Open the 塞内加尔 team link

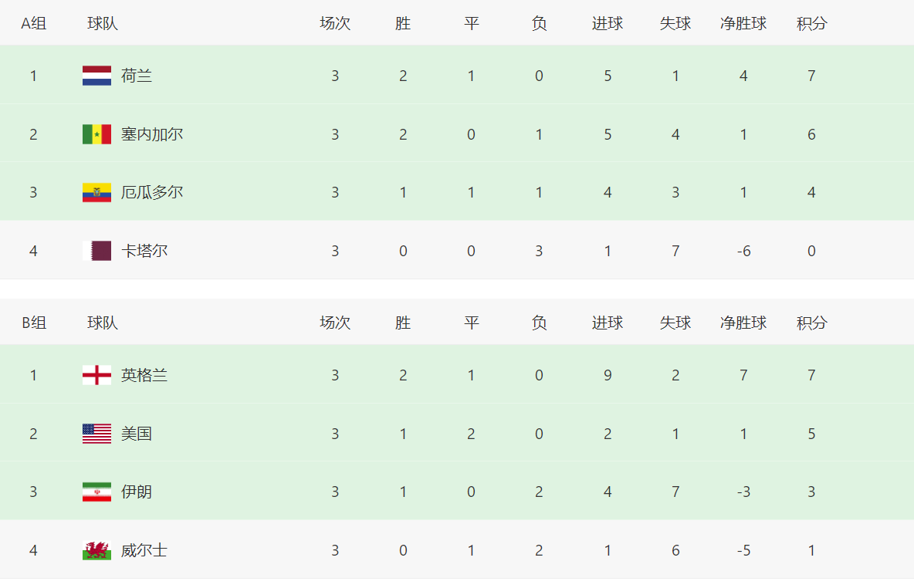point(152,134)
